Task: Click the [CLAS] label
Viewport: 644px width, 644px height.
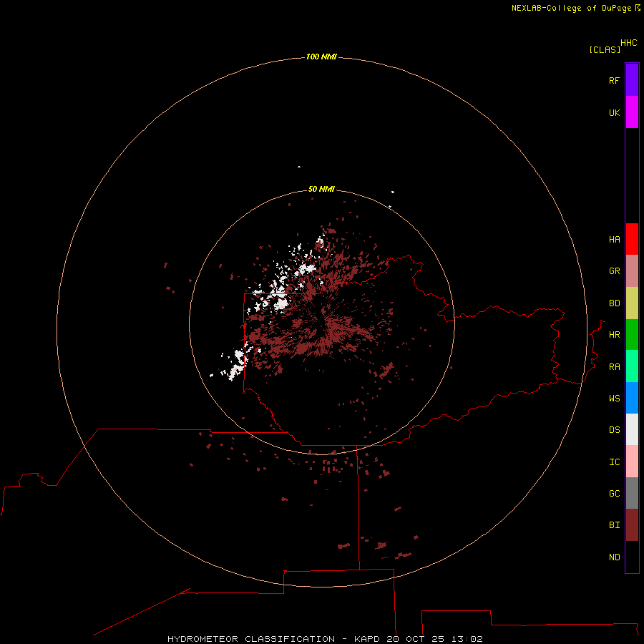Action: tap(605, 49)
